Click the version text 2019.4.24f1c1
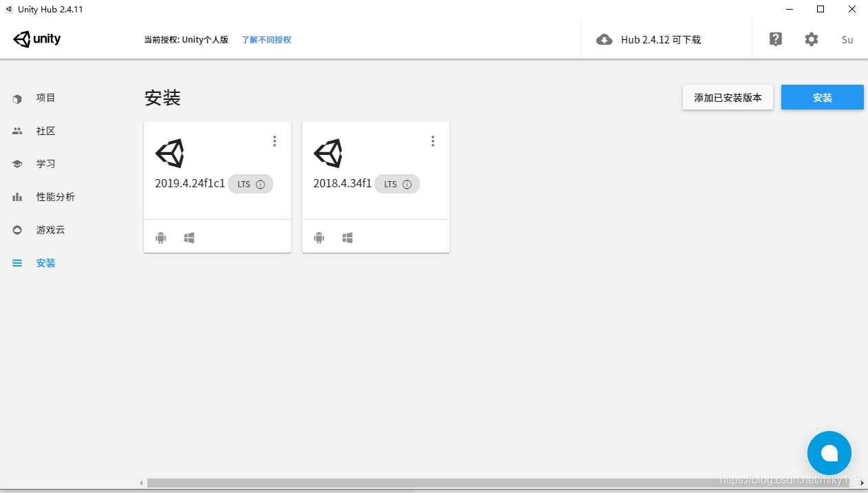 tap(190, 184)
